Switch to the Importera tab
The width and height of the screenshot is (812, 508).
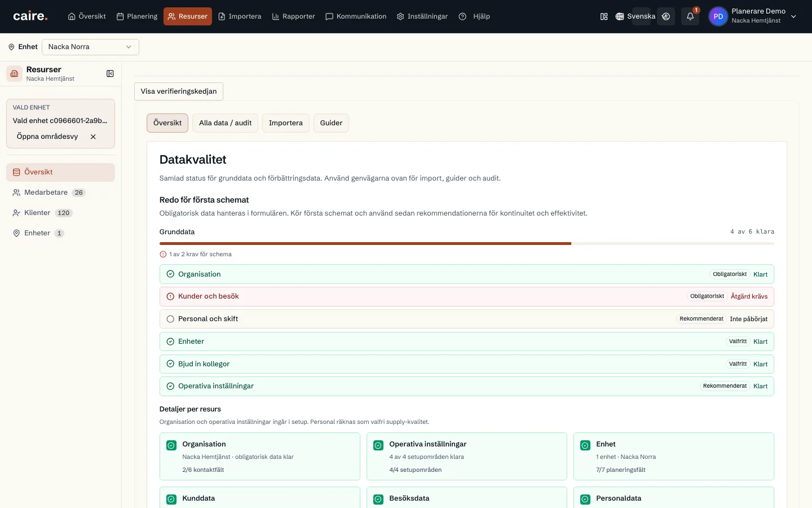286,123
